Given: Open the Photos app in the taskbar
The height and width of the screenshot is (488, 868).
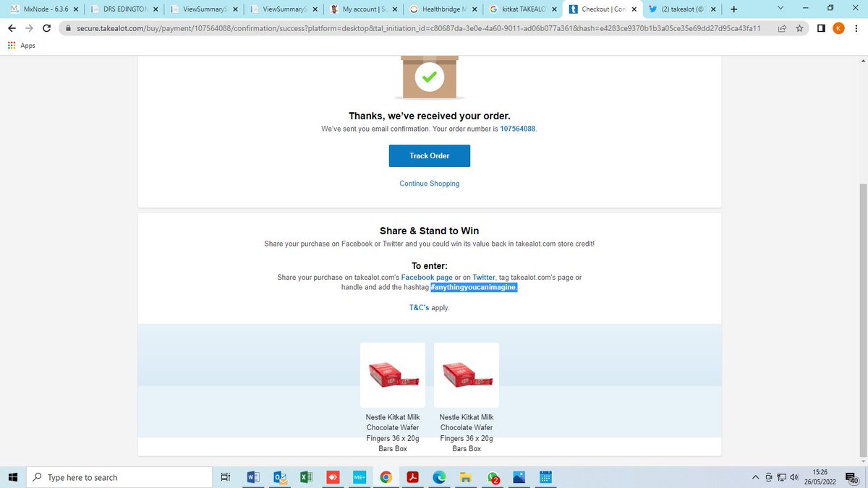Looking at the screenshot, I should [519, 477].
